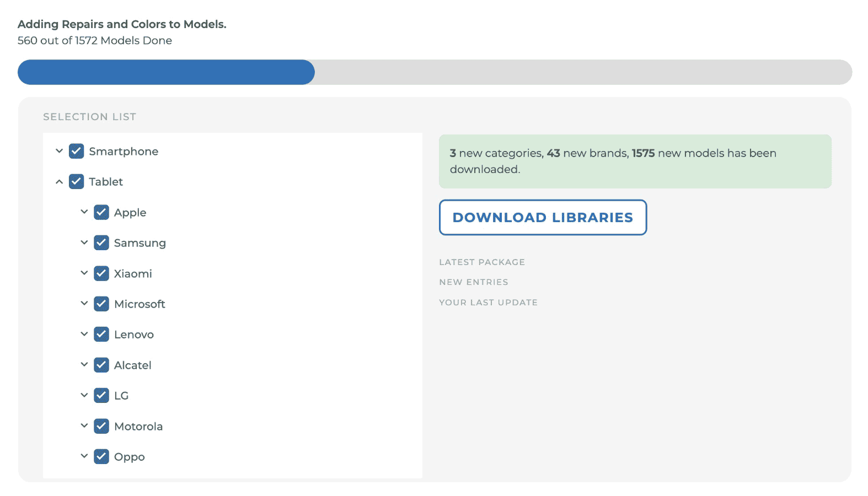This screenshot has width=868, height=496.
Task: Collapse the Tablet category chevron
Action: (x=59, y=181)
